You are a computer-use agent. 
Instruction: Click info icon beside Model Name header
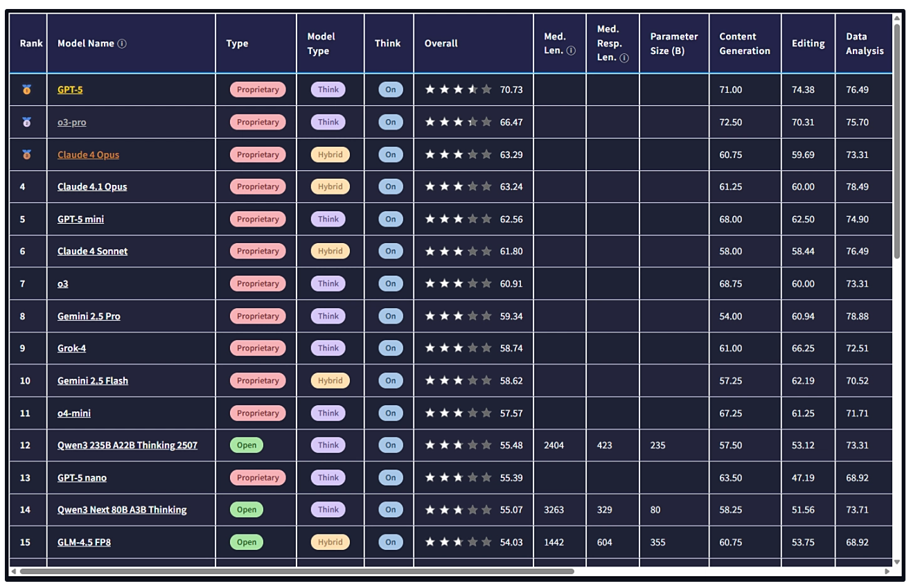(122, 44)
